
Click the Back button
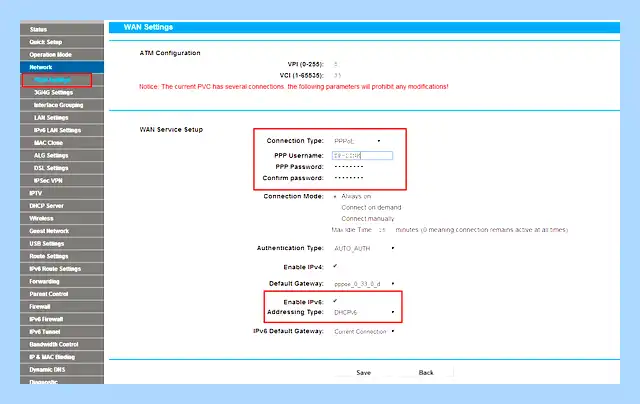point(426,373)
